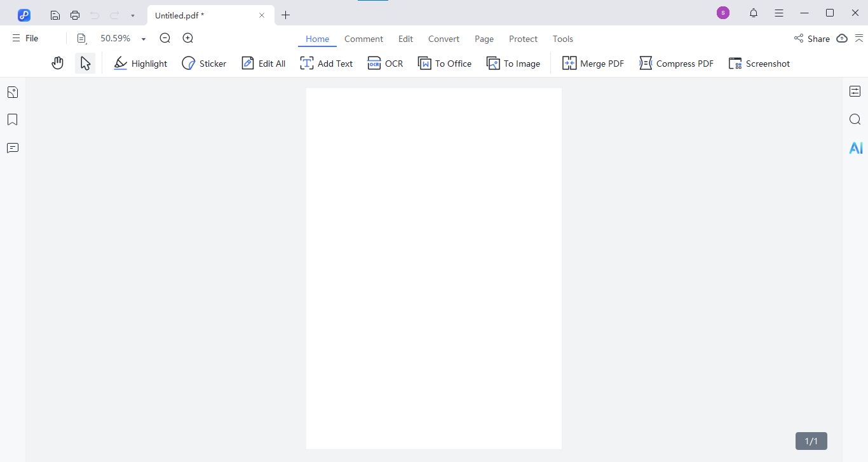868x462 pixels.
Task: Open document search
Action: point(855,119)
